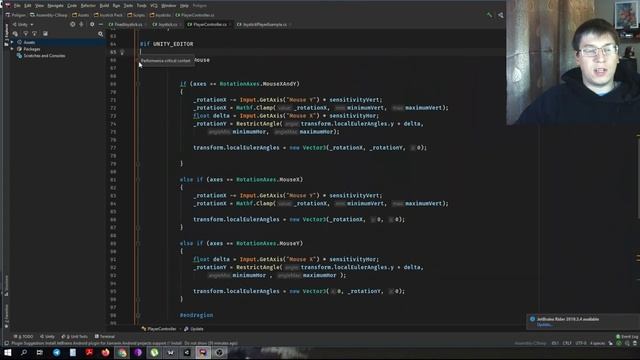
Task: Open the Refactor menu
Action: tap(88, 6)
